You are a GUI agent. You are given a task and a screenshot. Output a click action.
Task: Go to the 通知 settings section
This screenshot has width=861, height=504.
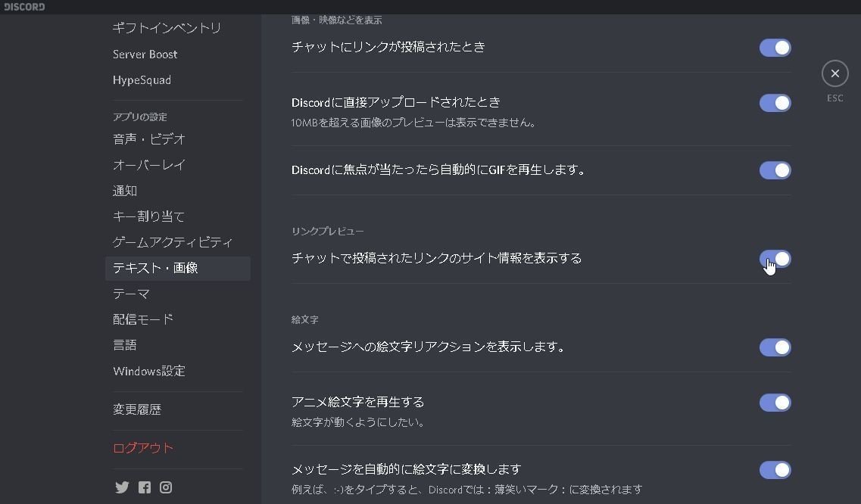tap(125, 191)
